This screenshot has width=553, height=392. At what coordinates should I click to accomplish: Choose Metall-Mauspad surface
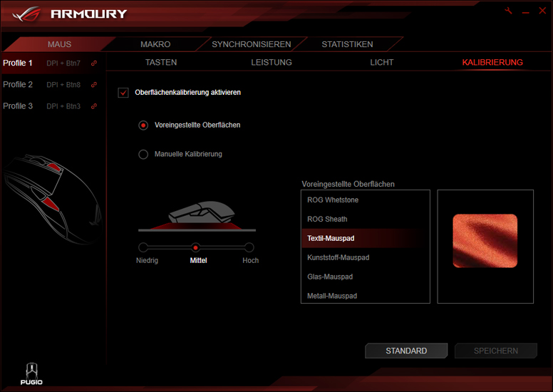(x=366, y=296)
